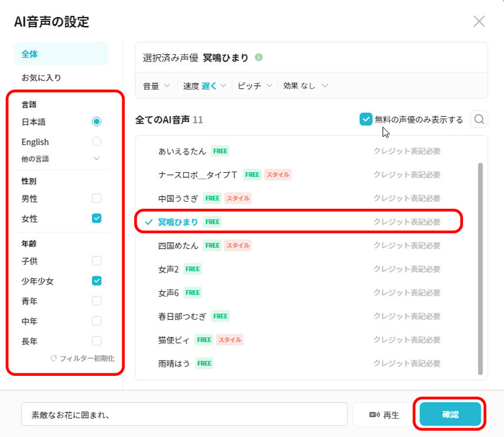Check the 子供 age checkbox
Viewport: 504px width, 437px height.
point(98,260)
